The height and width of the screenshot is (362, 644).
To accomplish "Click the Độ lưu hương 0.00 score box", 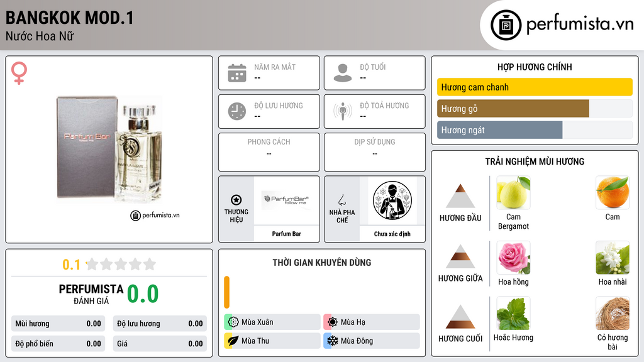I will pos(160,324).
